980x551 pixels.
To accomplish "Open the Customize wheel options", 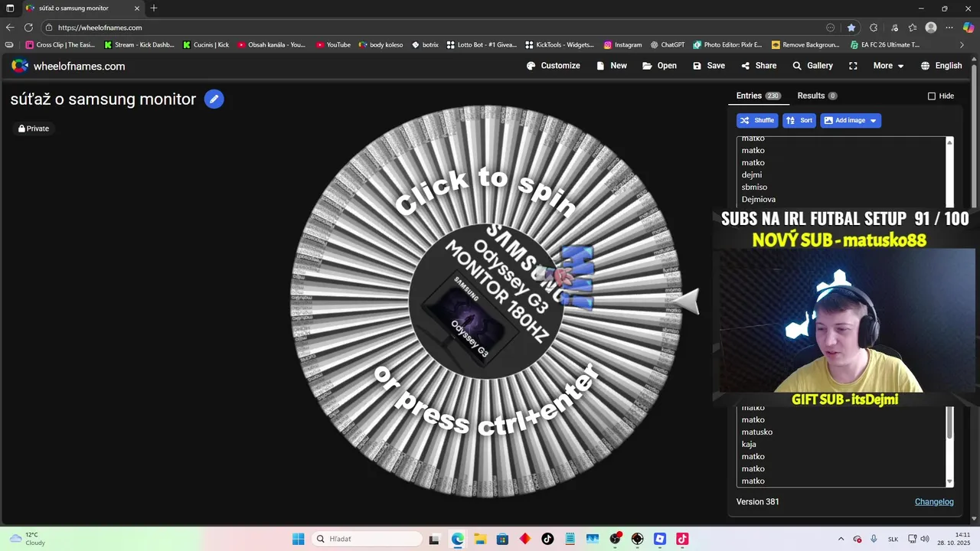I will [553, 66].
